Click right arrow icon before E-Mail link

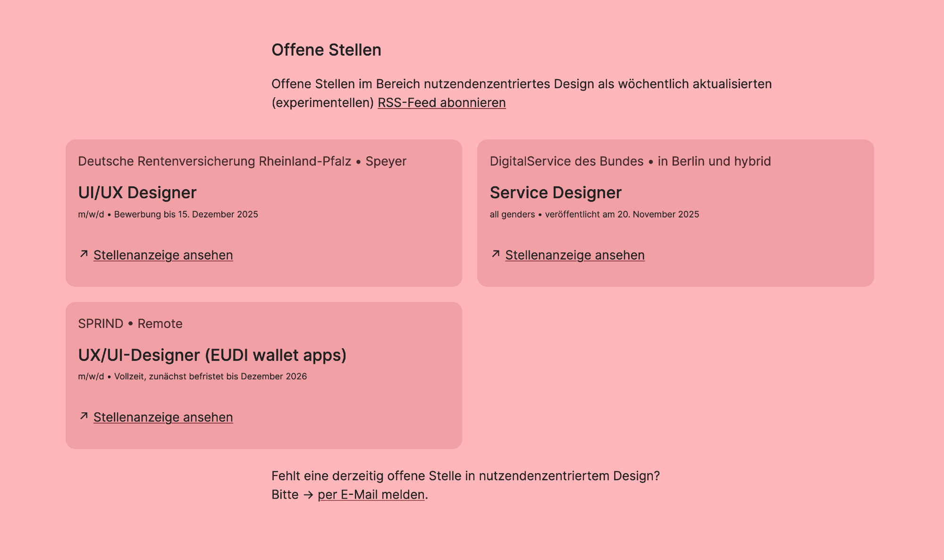(x=308, y=495)
